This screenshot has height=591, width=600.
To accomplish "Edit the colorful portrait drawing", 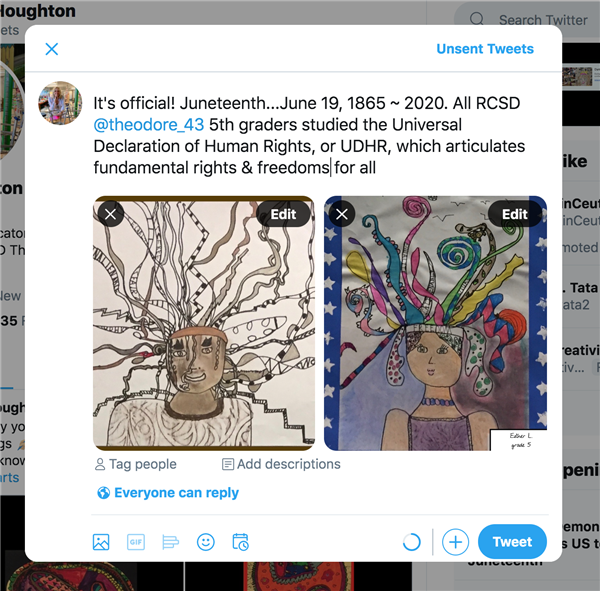I will coord(515,214).
